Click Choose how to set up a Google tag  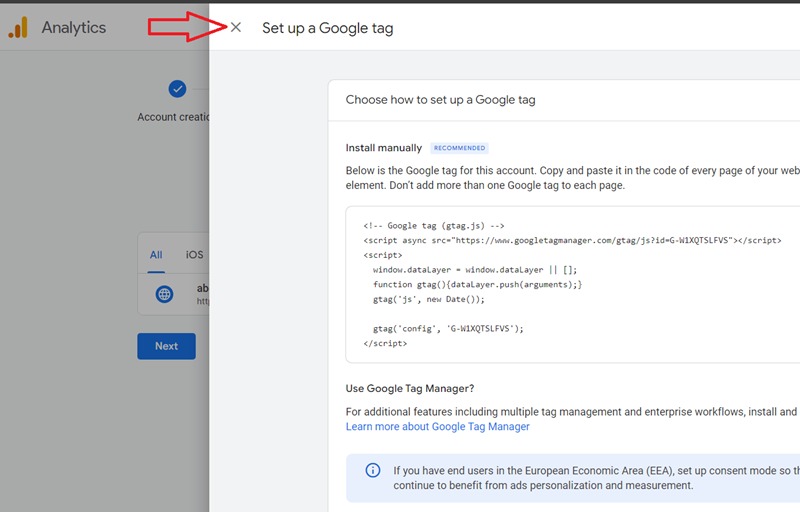tap(440, 100)
